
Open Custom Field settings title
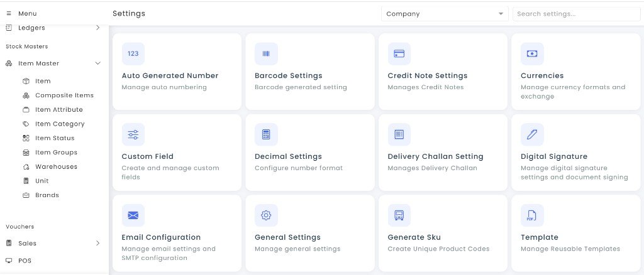[147, 156]
